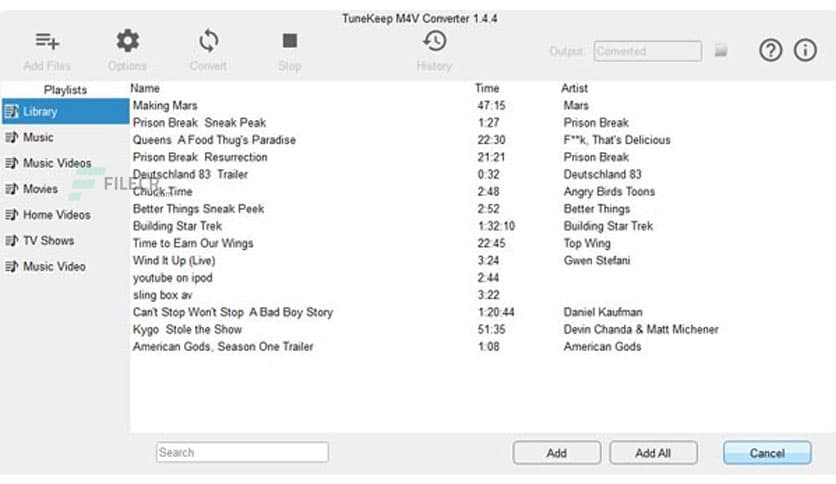Open the Music Videos playlist
This screenshot has height=484, width=836.
(x=65, y=163)
